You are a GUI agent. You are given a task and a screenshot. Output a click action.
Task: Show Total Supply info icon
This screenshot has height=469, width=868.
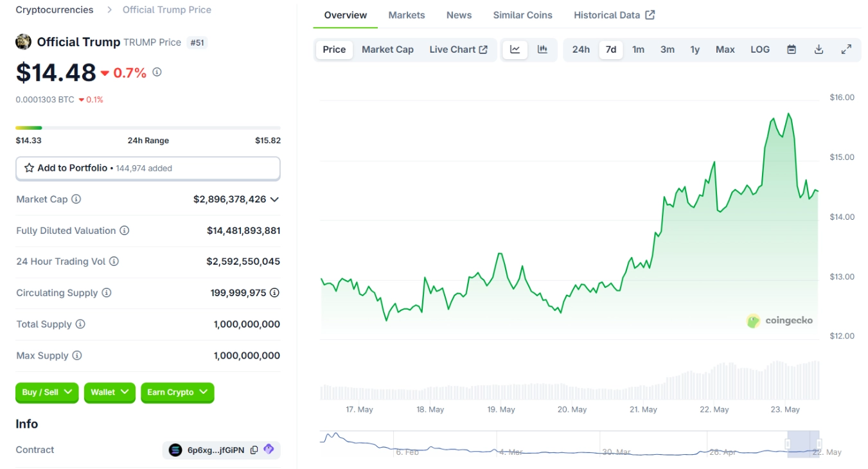click(80, 324)
